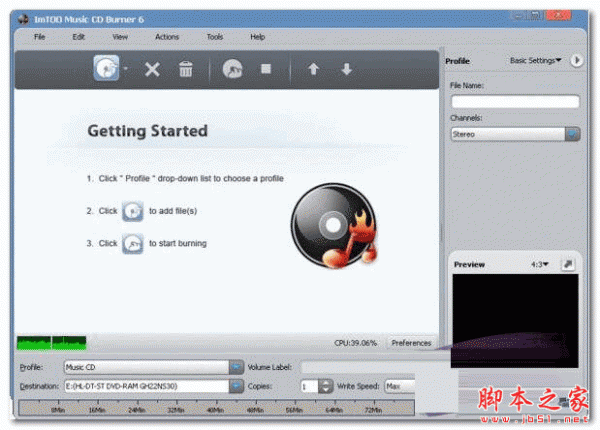The width and height of the screenshot is (600, 430).
Task: Click application icon in title bar
Action: (x=23, y=19)
